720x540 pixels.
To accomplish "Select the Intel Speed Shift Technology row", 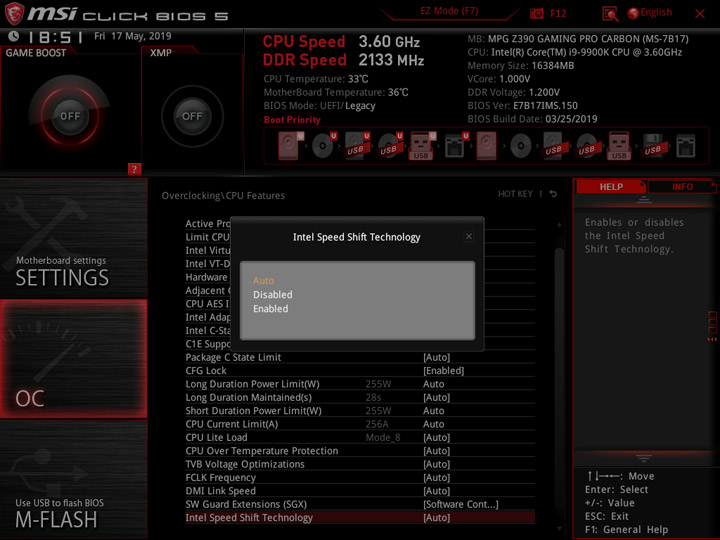I will 360,518.
